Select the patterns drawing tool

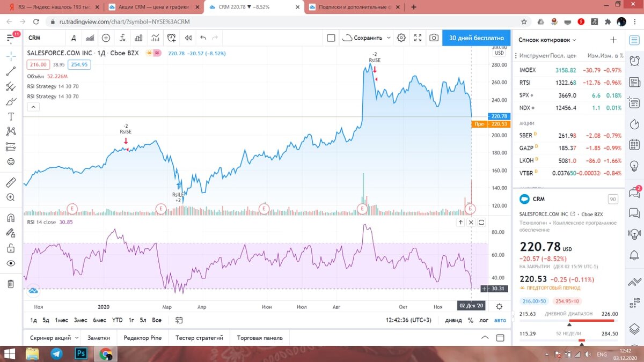(x=11, y=131)
